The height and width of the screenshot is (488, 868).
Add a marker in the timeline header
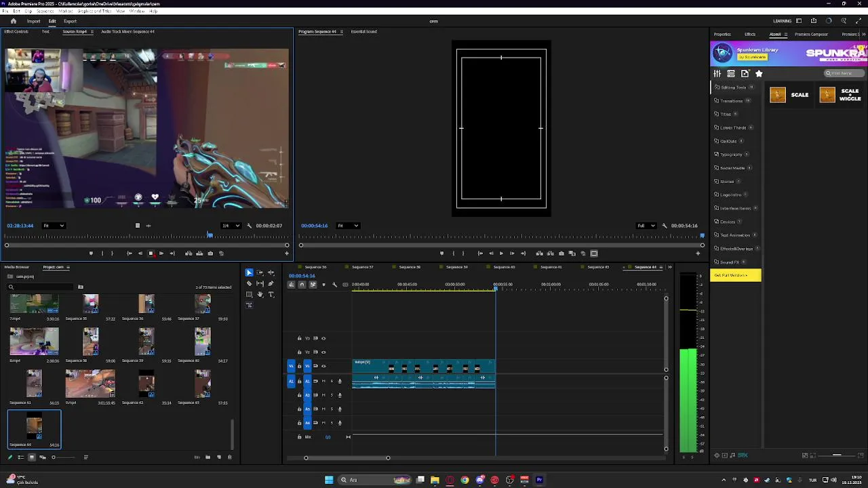(x=323, y=285)
